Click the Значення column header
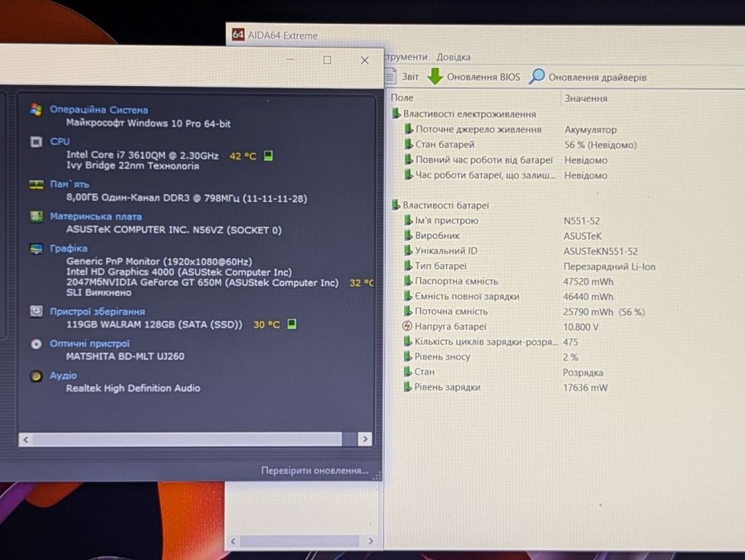This screenshot has width=745, height=560. coord(586,98)
